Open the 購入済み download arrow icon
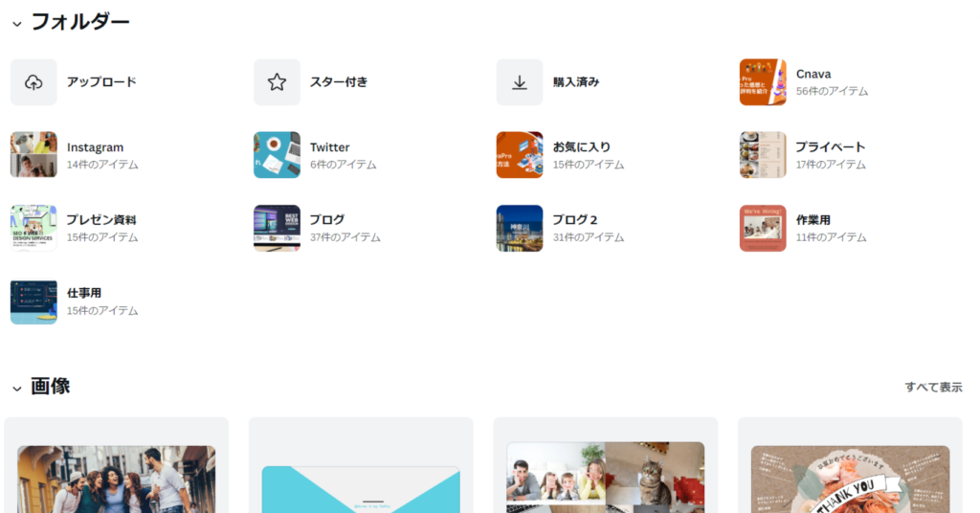The height and width of the screenshot is (513, 980). coord(520,82)
